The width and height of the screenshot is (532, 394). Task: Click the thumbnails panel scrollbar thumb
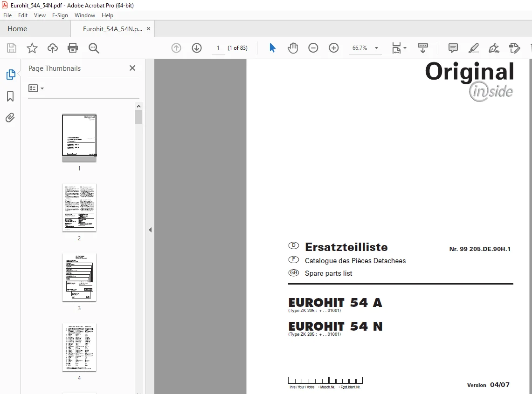pyautogui.click(x=138, y=117)
